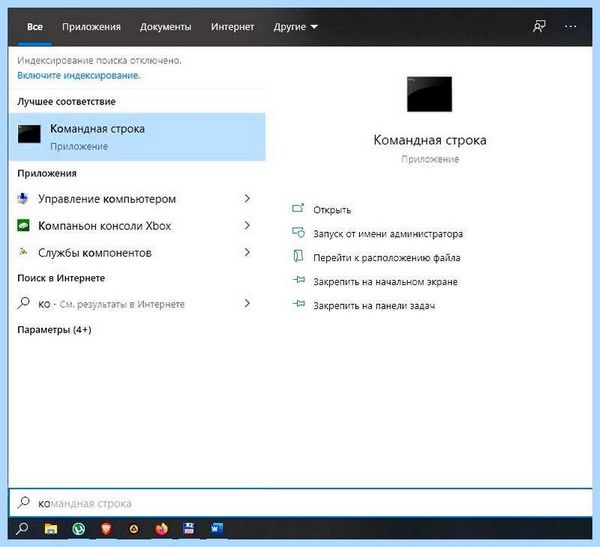The width and height of the screenshot is (600, 547).
Task: Select Службы компонентов result text
Action: 95,253
